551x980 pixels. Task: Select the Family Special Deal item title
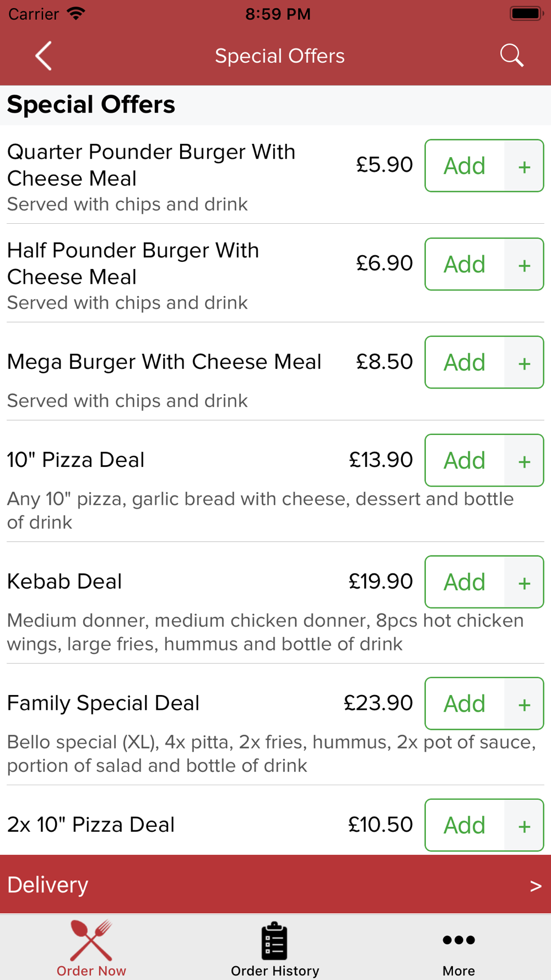[x=103, y=703]
